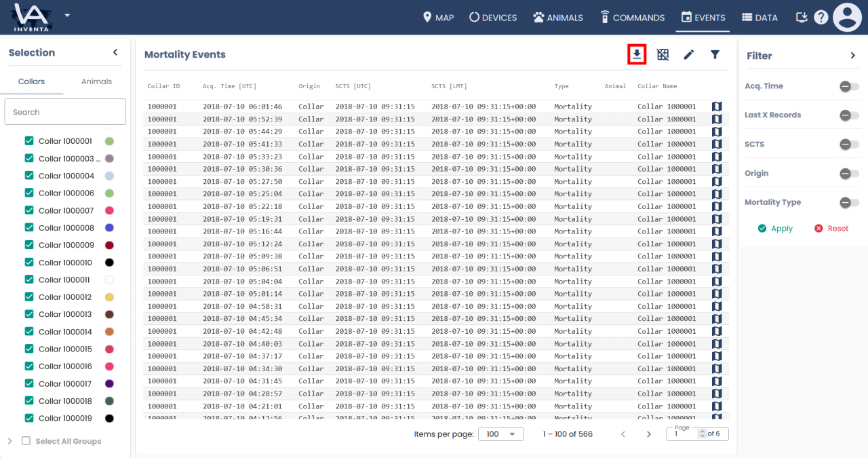This screenshot has width=868, height=458.
Task: Click the grid-off column toggle icon
Action: coord(663,54)
